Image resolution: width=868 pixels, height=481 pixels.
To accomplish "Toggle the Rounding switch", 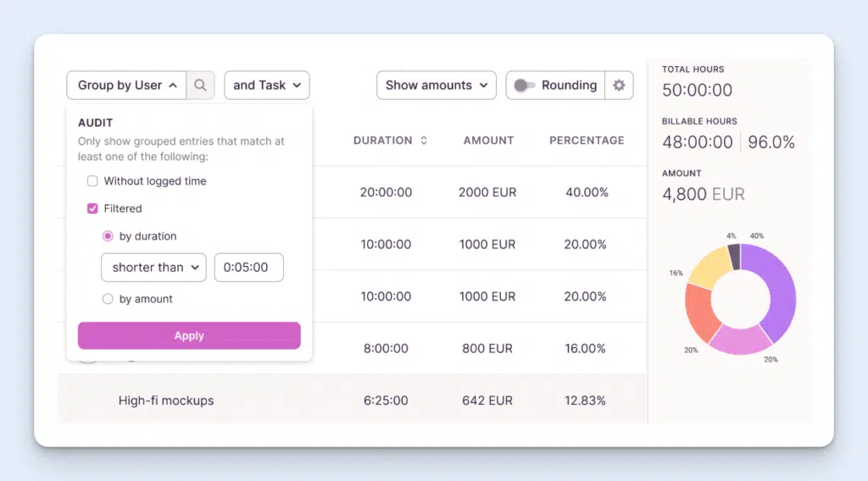I will click(x=525, y=86).
